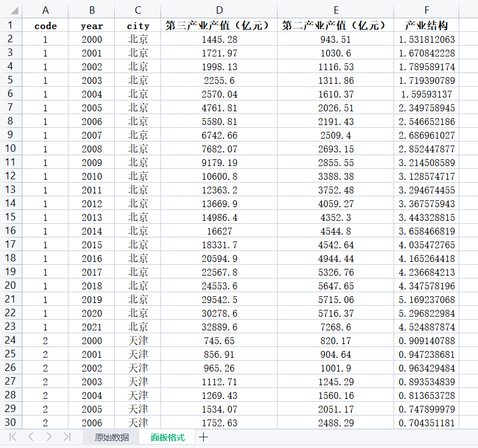
Task: Select row 23 header
Action: click(11, 326)
